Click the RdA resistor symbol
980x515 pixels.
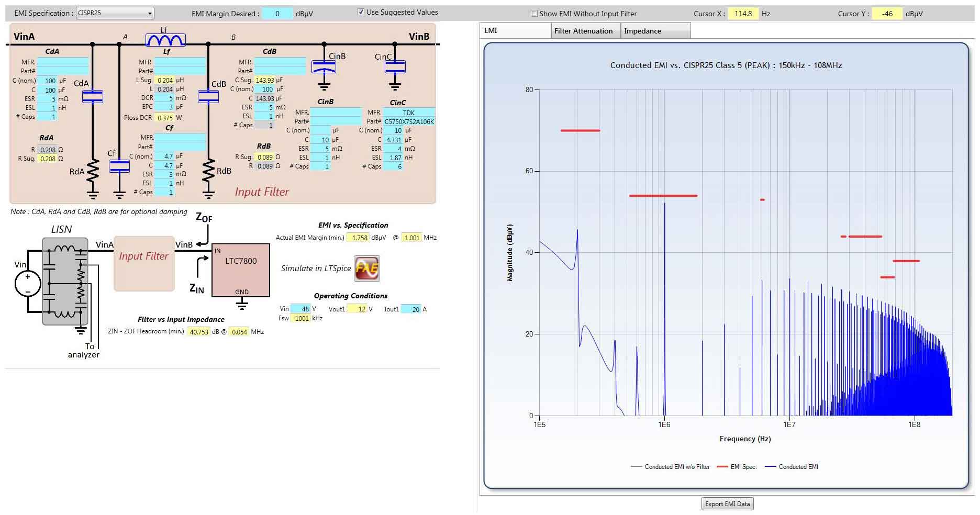(93, 171)
